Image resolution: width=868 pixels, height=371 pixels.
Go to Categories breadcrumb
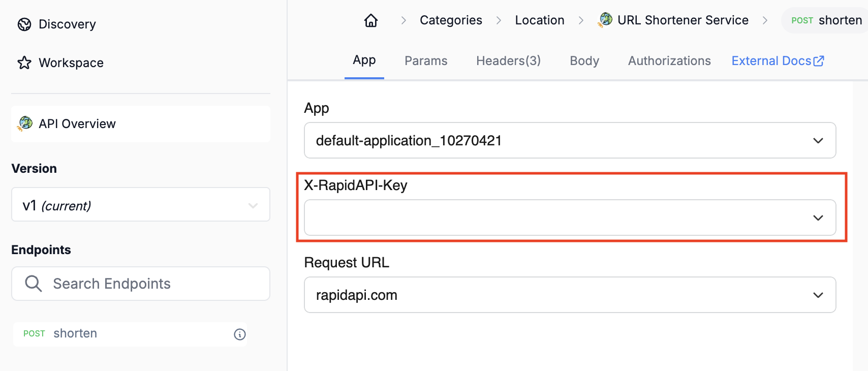tap(451, 20)
